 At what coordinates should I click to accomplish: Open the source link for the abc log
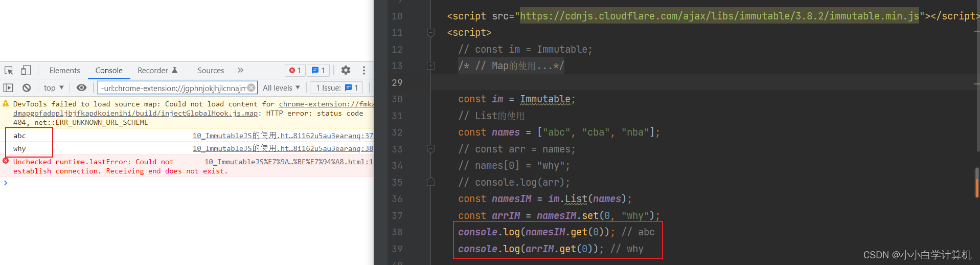[283, 136]
